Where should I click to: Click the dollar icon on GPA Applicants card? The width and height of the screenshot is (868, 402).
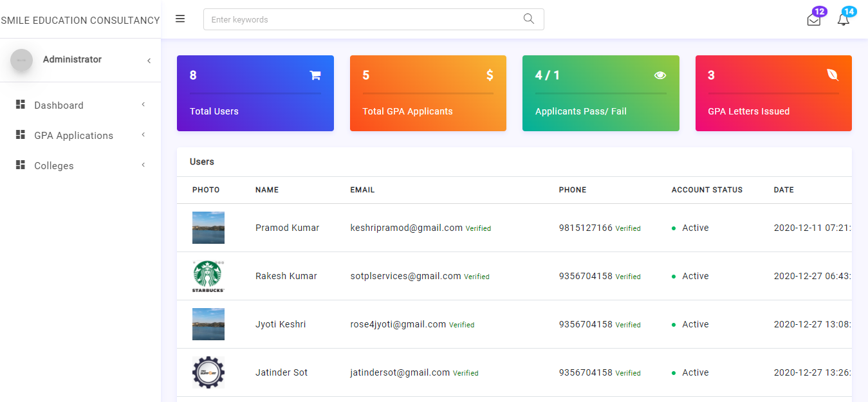coord(490,75)
